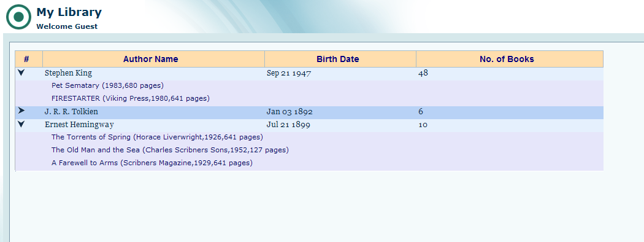Select the 'FIRESTARTER' book entry
Screen dimensions: 644x242
click(x=131, y=98)
